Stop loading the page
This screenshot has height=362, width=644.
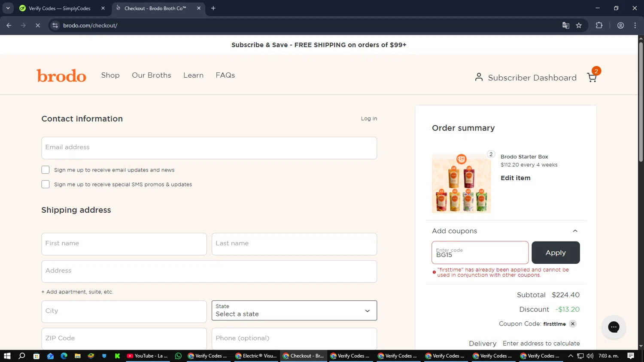point(38,25)
